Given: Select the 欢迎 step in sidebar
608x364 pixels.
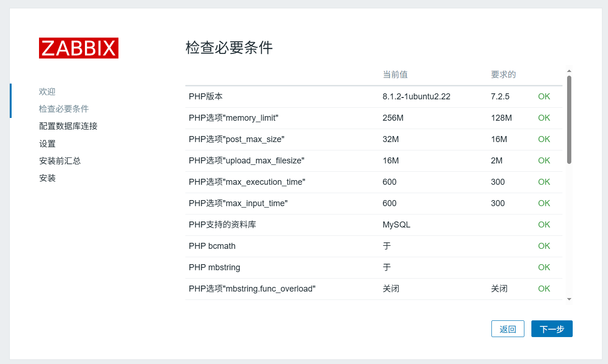Looking at the screenshot, I should 47,92.
